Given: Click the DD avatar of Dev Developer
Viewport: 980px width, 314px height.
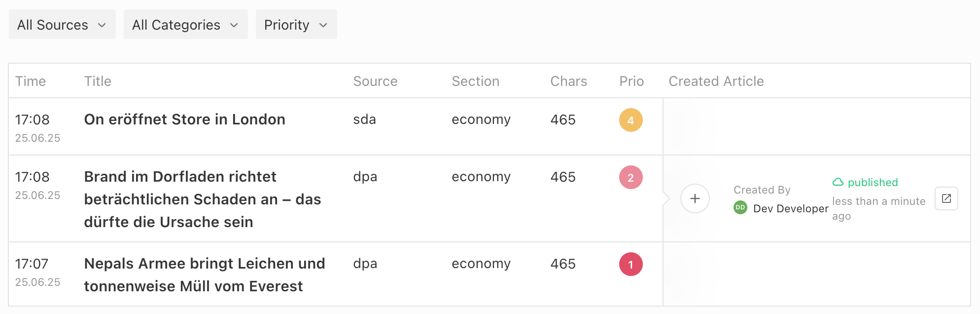Looking at the screenshot, I should click(740, 208).
